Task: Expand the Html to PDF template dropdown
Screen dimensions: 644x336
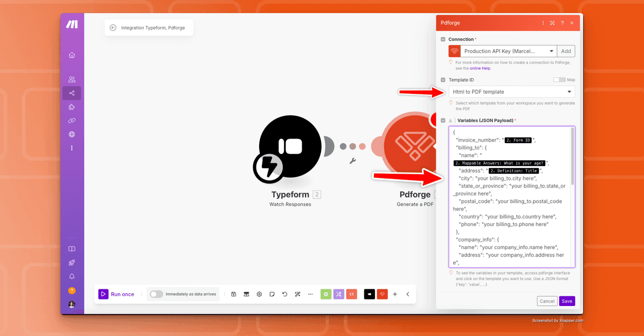Action: coord(511,92)
